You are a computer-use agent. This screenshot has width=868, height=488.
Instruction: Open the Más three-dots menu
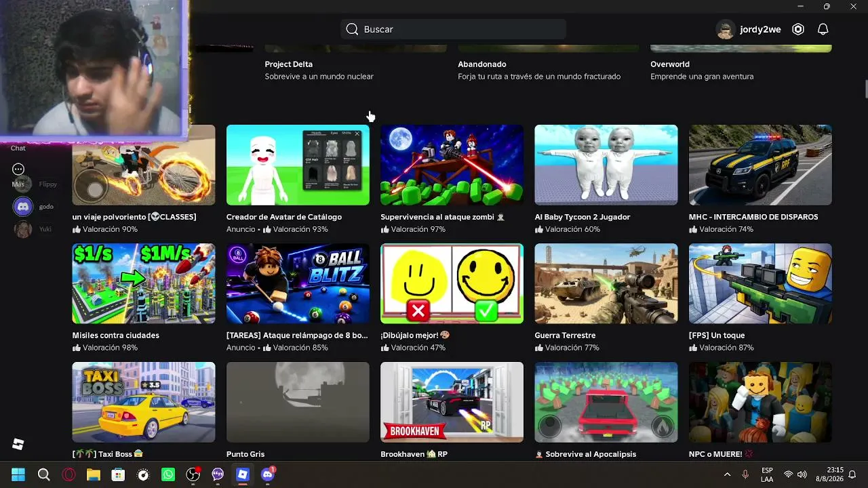pos(18,169)
